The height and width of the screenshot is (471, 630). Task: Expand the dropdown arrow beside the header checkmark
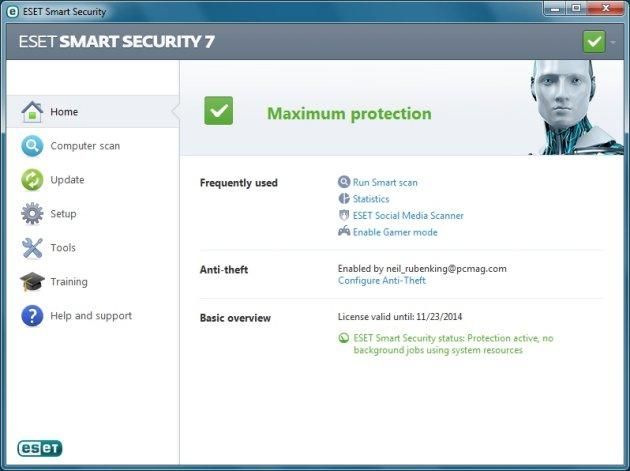613,42
